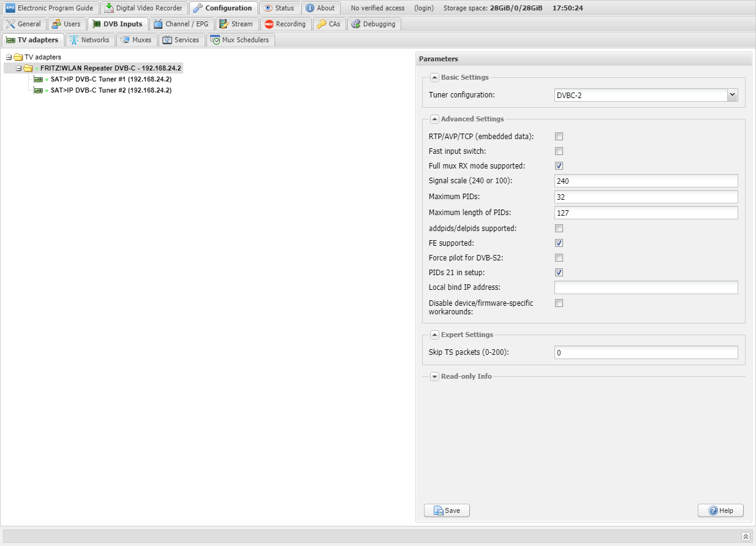Click the login link

click(424, 8)
